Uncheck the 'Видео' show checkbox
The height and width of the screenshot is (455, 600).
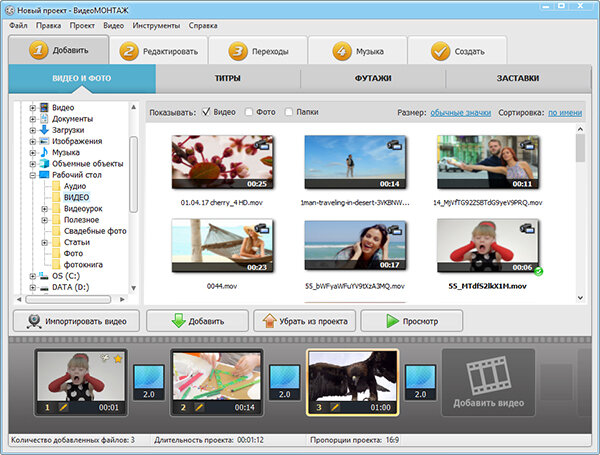pos(206,112)
